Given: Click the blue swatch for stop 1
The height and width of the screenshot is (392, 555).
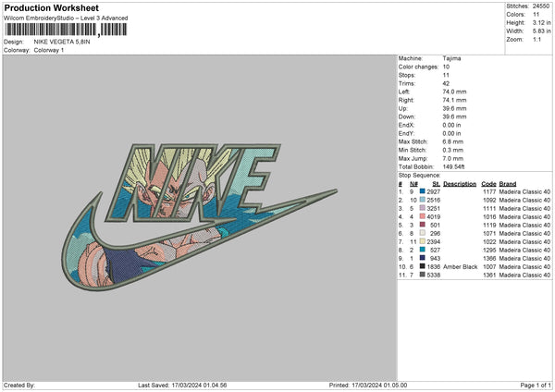Looking at the screenshot, I should [423, 191].
